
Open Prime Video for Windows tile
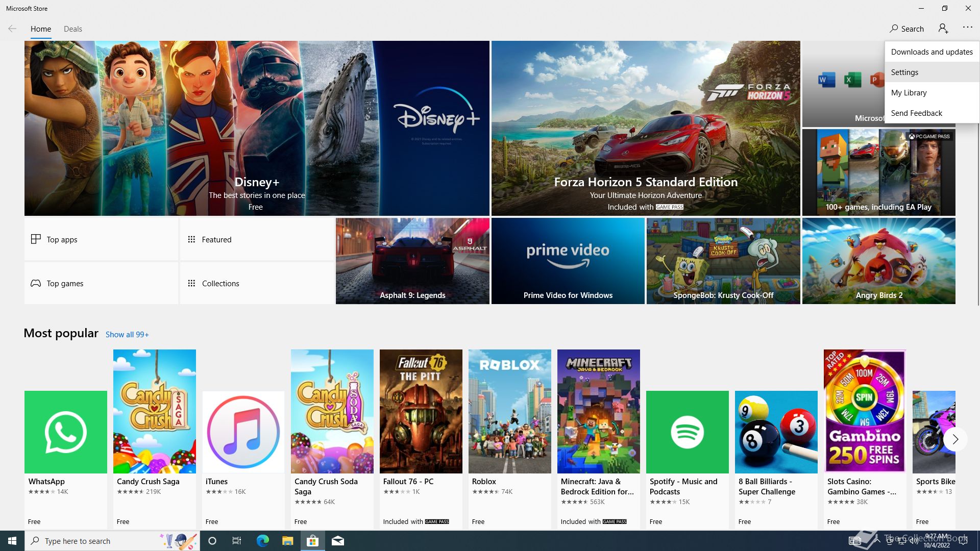pyautogui.click(x=568, y=261)
